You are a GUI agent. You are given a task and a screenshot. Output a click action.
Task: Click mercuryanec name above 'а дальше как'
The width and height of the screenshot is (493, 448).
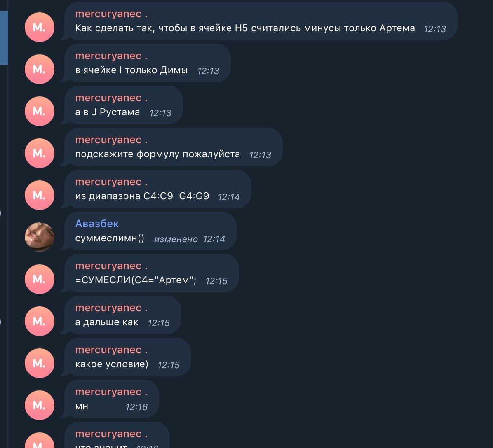click(111, 308)
